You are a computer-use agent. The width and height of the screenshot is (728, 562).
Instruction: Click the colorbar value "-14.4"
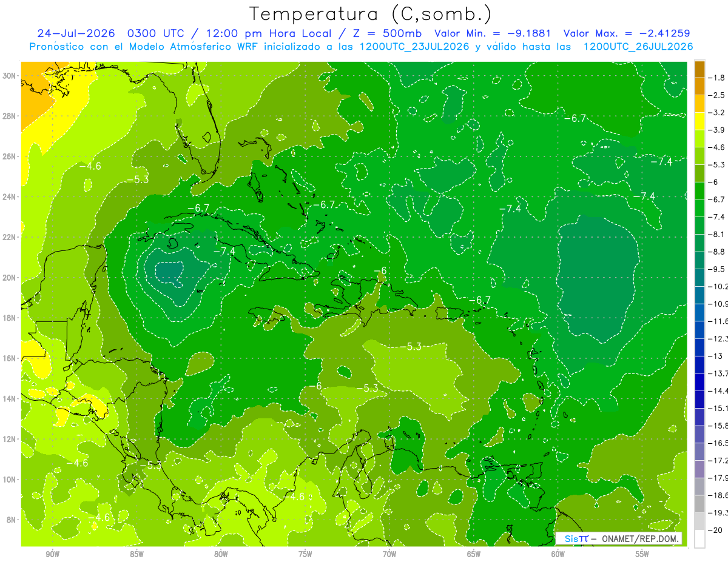[717, 390]
